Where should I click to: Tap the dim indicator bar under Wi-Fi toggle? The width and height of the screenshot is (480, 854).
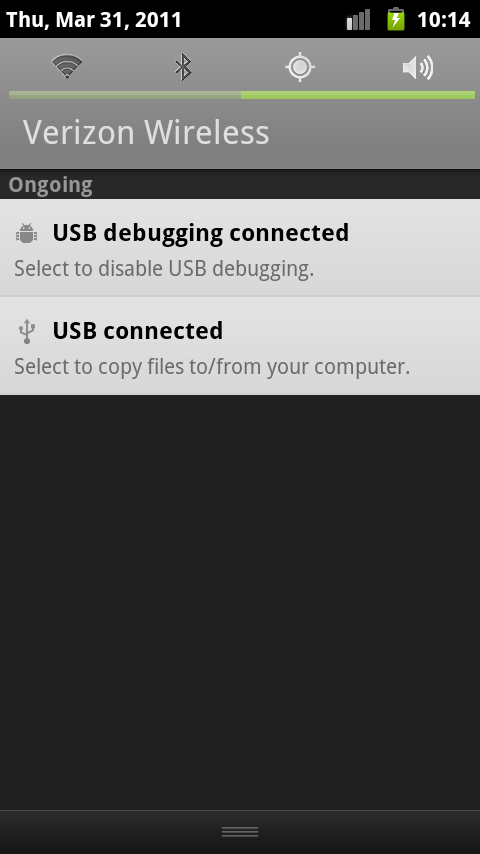point(67,95)
